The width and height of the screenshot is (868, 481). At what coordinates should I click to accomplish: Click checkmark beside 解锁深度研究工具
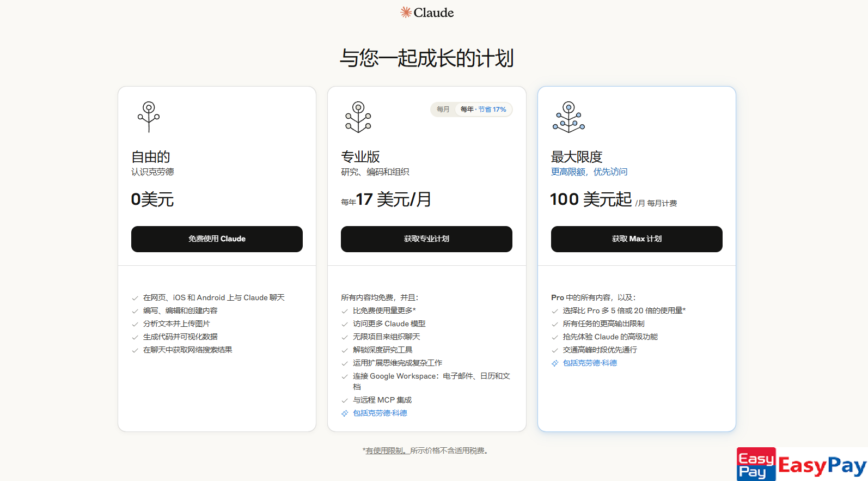tap(345, 350)
